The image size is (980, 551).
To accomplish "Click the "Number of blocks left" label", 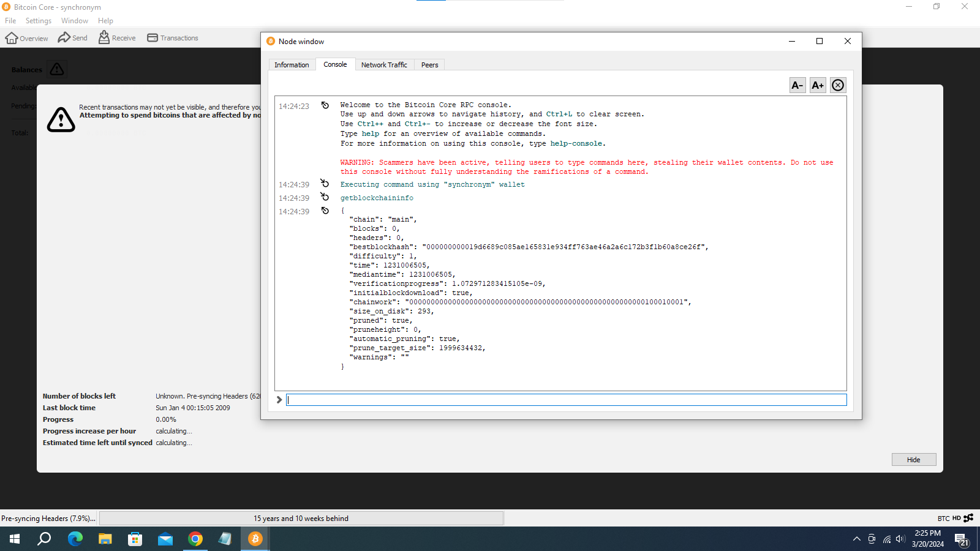I will tap(79, 396).
